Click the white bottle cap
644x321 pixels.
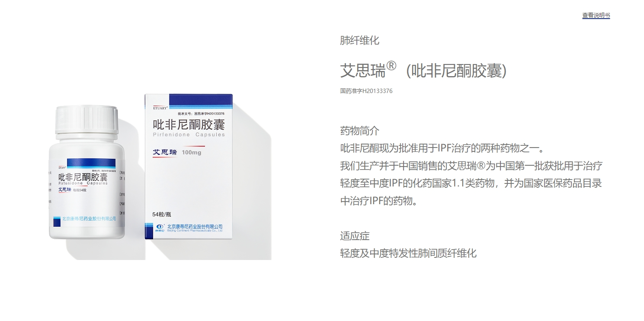coord(87,119)
